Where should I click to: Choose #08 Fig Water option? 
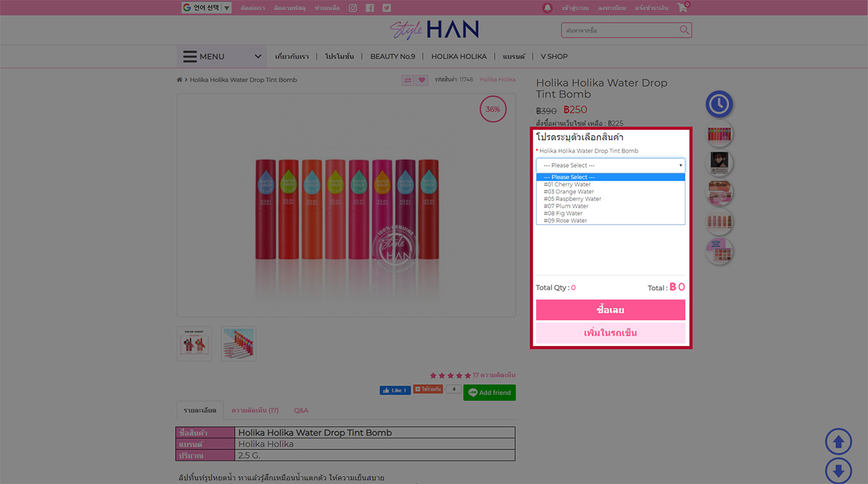coord(611,213)
